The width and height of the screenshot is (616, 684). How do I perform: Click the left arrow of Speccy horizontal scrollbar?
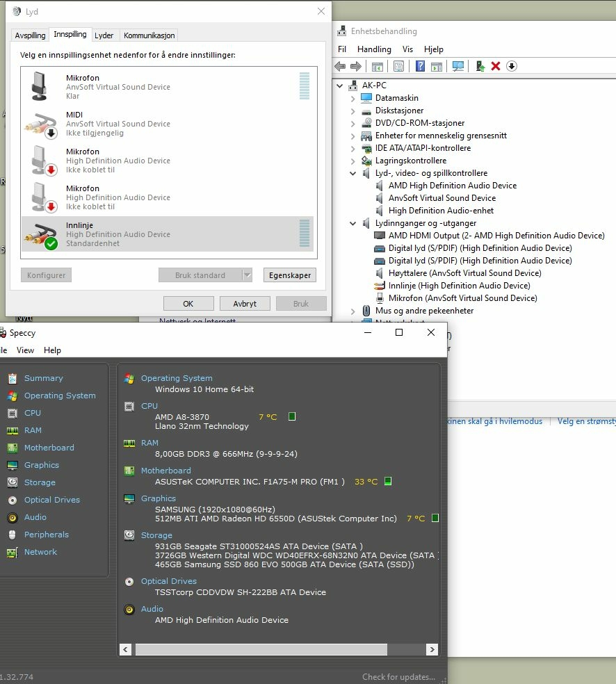(126, 649)
